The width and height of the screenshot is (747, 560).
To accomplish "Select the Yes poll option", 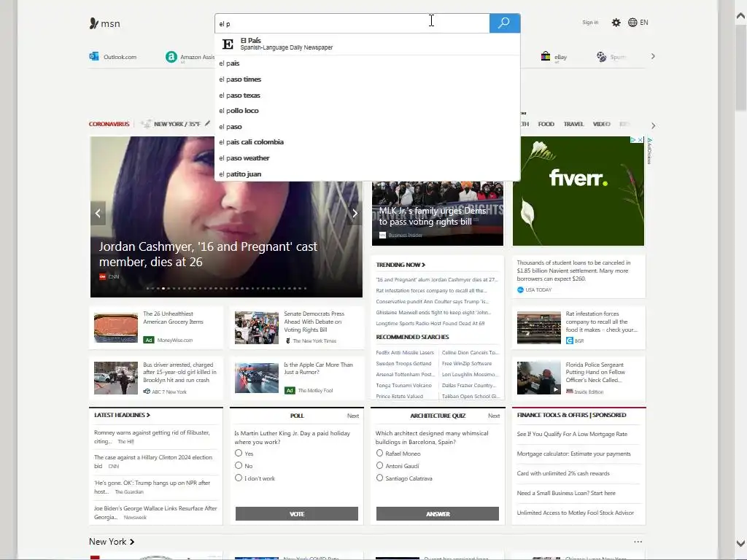I will point(239,453).
